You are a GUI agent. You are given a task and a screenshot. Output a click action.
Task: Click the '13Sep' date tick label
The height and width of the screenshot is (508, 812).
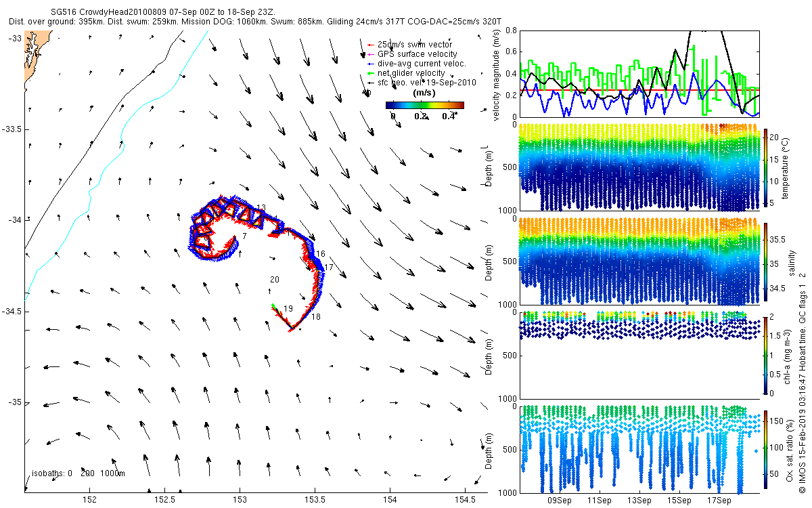coord(639,501)
